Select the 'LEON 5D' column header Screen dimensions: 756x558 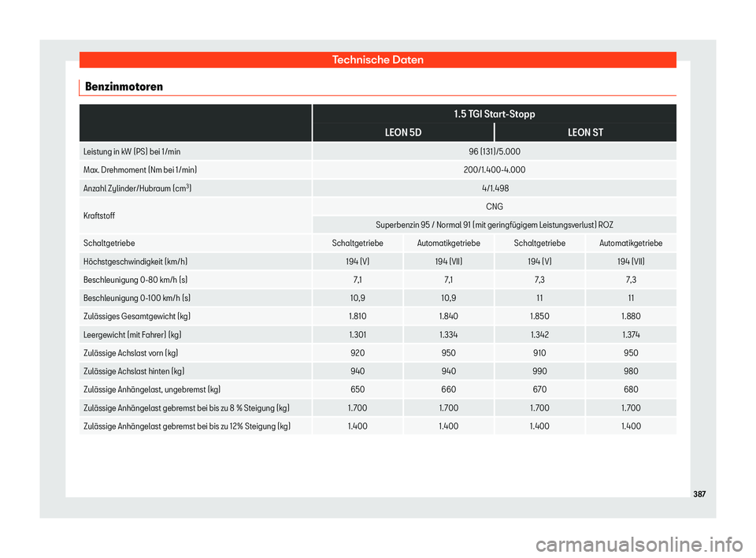point(403,132)
